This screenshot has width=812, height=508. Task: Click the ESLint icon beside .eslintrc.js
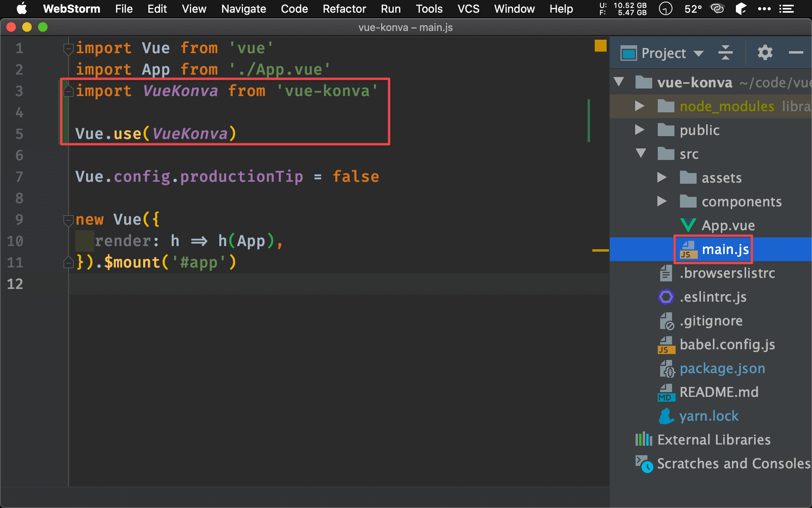coord(666,297)
